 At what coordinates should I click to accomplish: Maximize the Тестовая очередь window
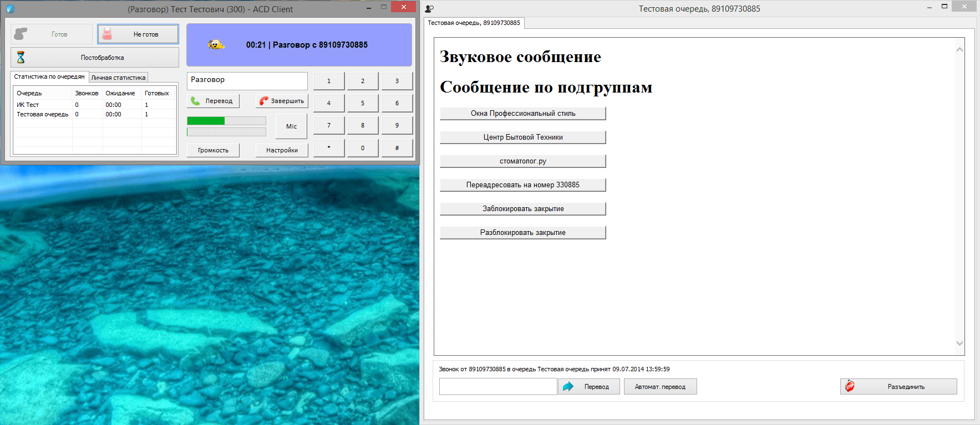[x=945, y=7]
